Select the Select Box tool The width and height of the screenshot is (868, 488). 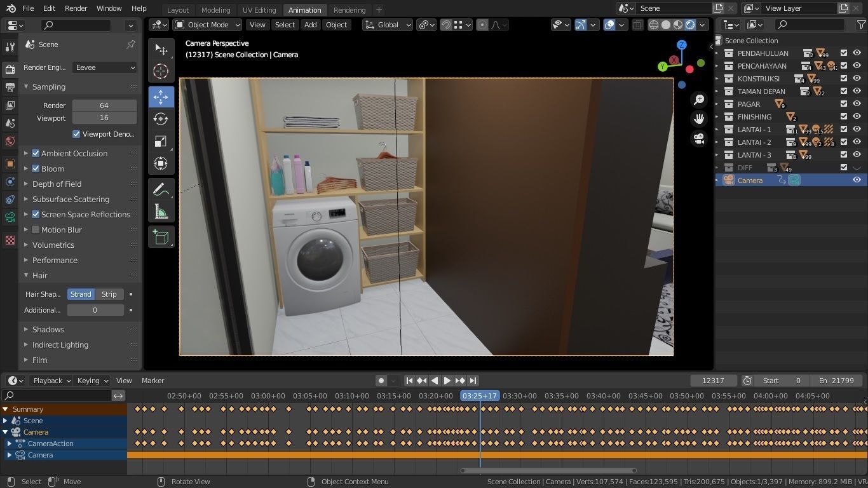(x=161, y=50)
